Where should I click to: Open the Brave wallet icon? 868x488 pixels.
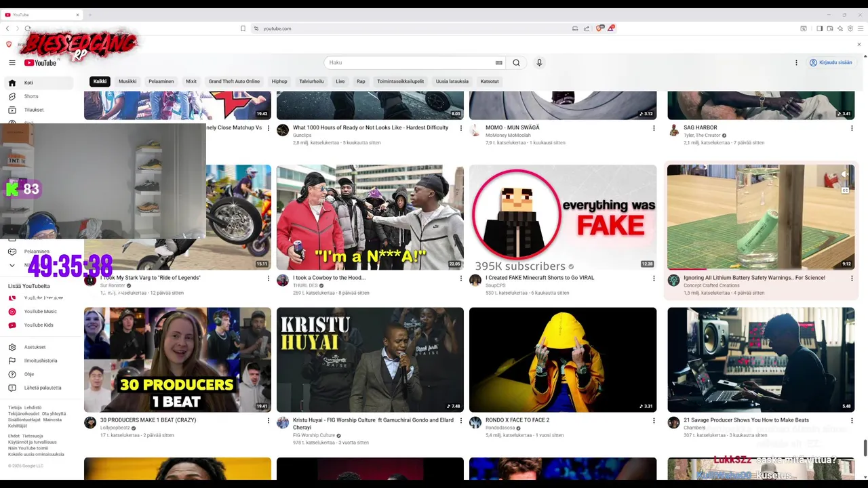(x=829, y=28)
